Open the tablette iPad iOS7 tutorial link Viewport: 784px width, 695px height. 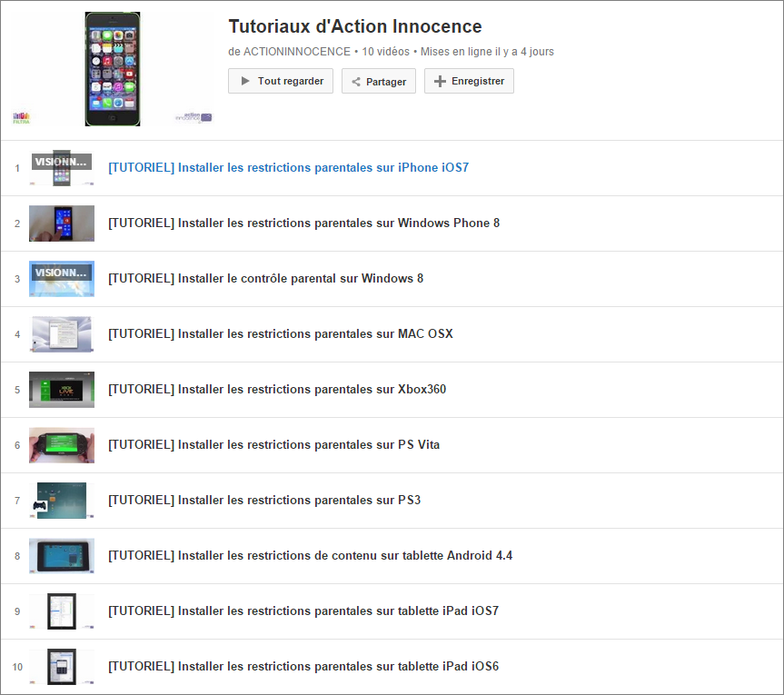pos(303,611)
